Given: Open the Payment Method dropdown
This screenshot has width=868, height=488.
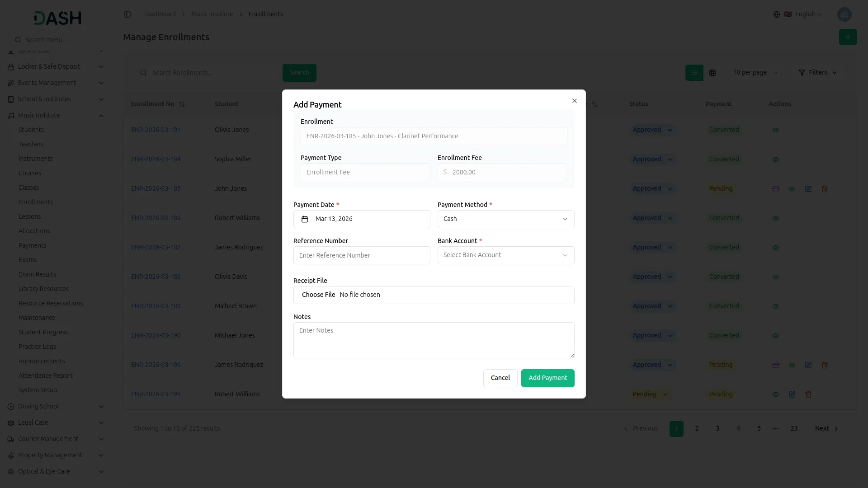Looking at the screenshot, I should pos(505,219).
